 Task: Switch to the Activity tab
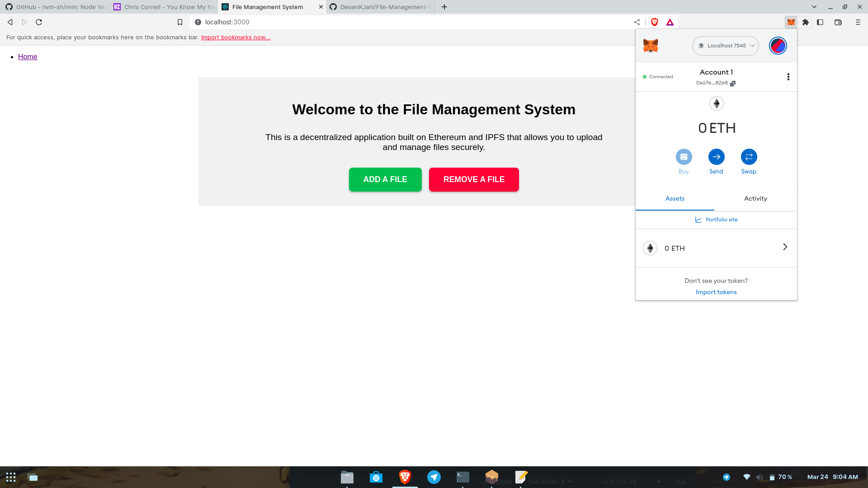click(x=755, y=198)
